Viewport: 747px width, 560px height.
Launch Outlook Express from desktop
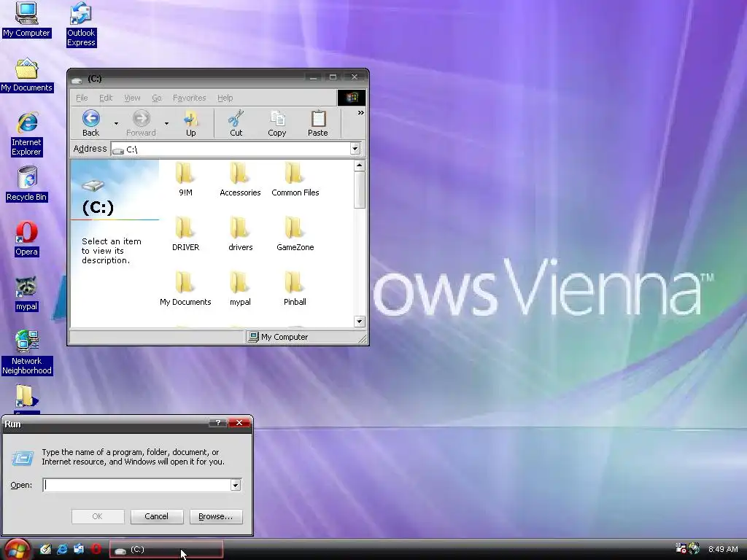tap(81, 24)
